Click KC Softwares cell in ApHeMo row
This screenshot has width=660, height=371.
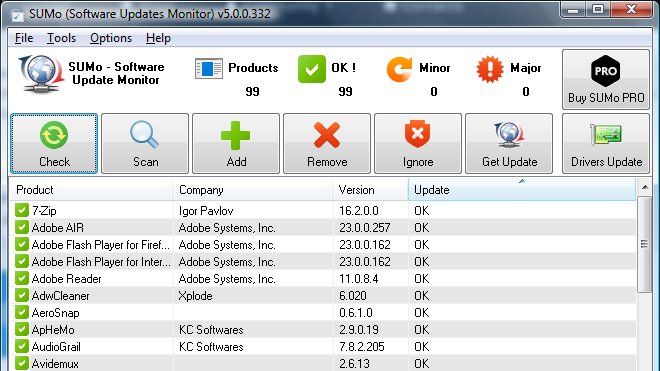pyautogui.click(x=211, y=330)
